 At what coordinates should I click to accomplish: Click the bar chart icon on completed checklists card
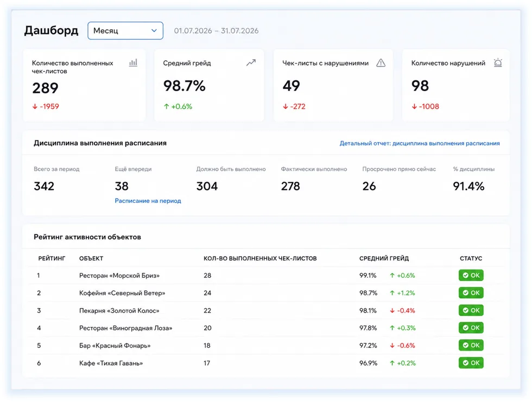coord(133,62)
